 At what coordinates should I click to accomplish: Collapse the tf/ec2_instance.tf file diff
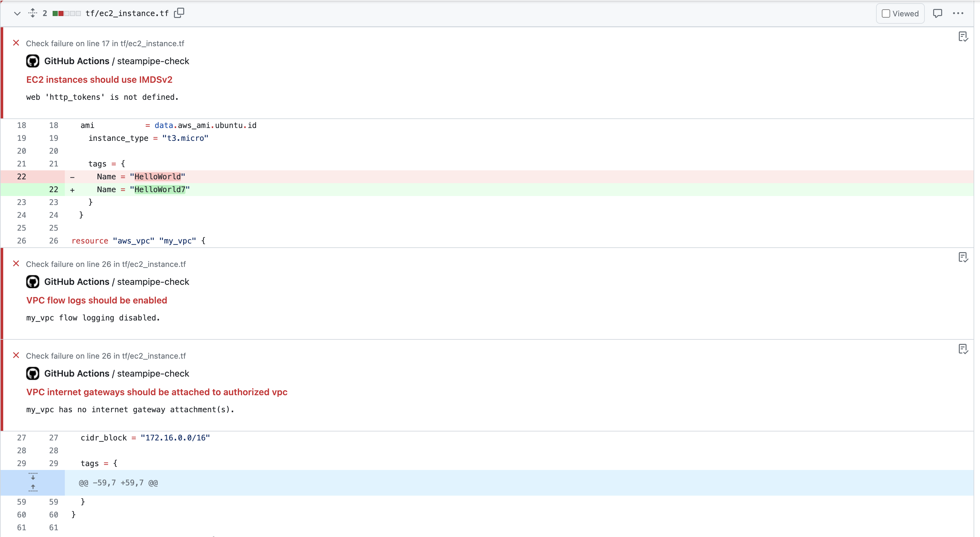point(17,13)
